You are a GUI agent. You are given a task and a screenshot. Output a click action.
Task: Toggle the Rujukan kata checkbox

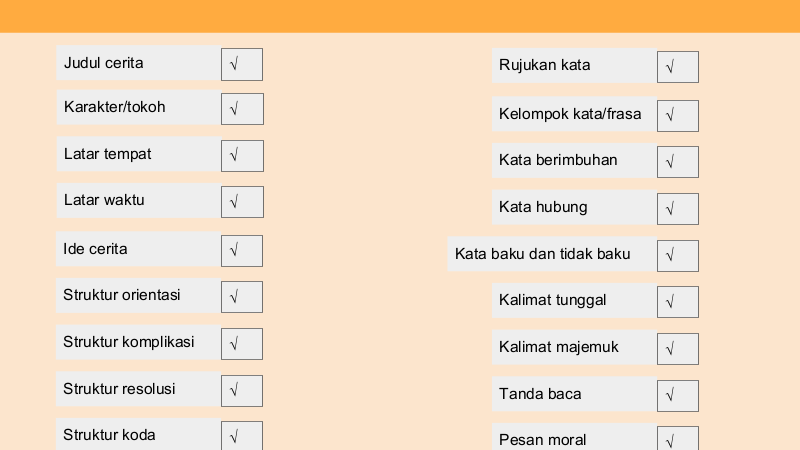(678, 67)
